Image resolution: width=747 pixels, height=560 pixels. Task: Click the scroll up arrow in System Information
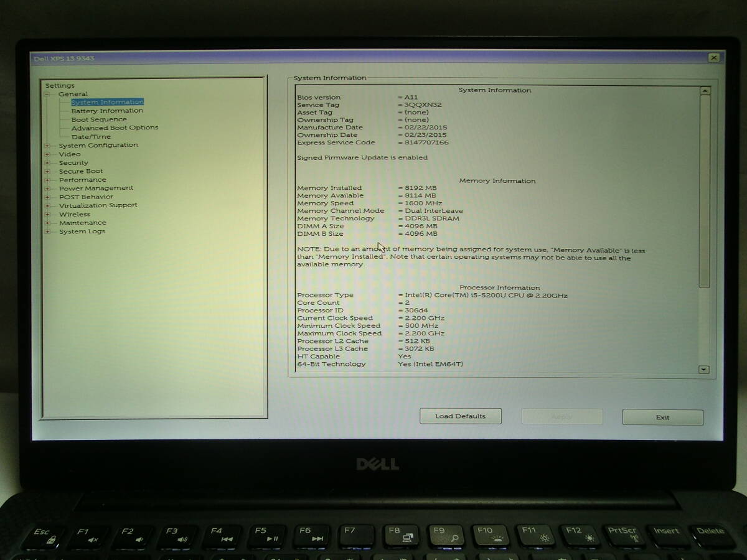[705, 91]
